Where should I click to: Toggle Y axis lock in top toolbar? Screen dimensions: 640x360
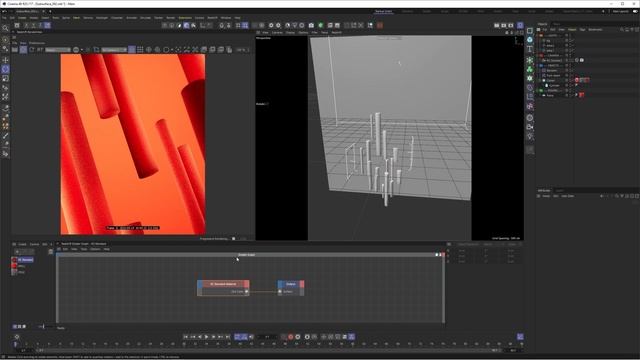tap(33, 25)
